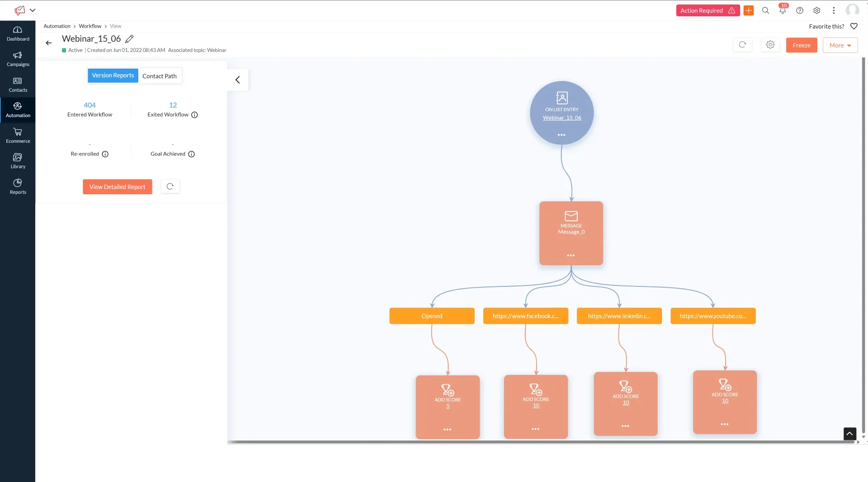Open Reports in the sidebar
Viewport: 868px width, 482px height.
coord(18,187)
